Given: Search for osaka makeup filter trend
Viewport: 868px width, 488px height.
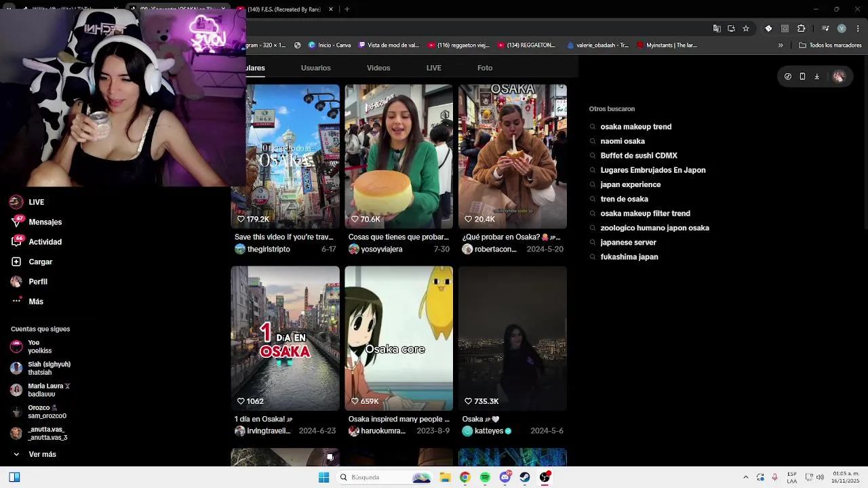Looking at the screenshot, I should [645, 213].
